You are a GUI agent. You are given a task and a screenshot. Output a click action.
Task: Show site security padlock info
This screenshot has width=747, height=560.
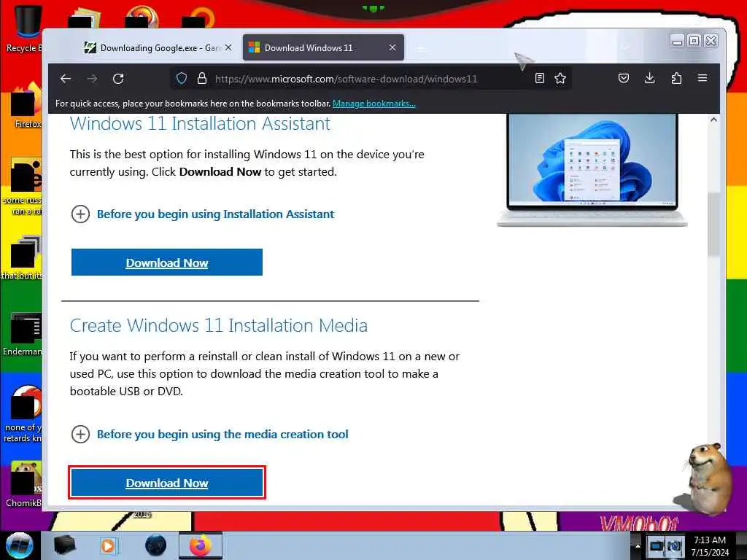click(x=202, y=79)
